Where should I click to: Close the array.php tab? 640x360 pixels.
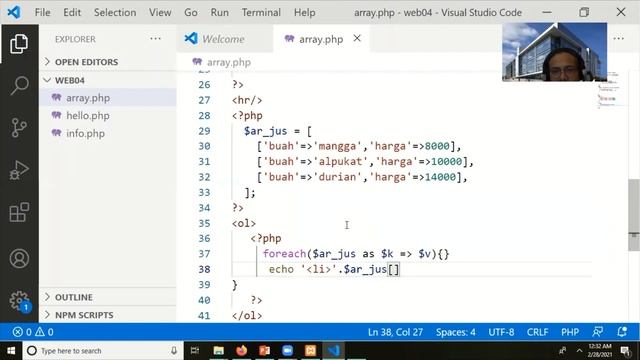pos(357,38)
